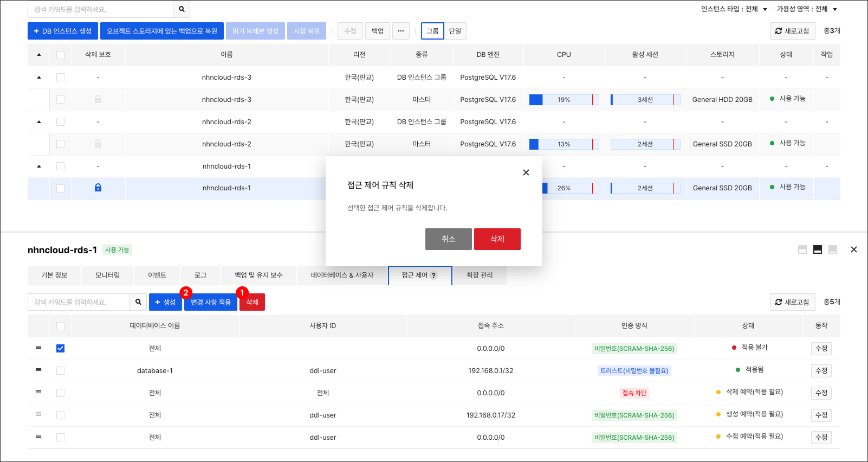This screenshot has height=462, width=868.
Task: Open the 인스턴스 타입 dropdown
Action: coord(734,9)
